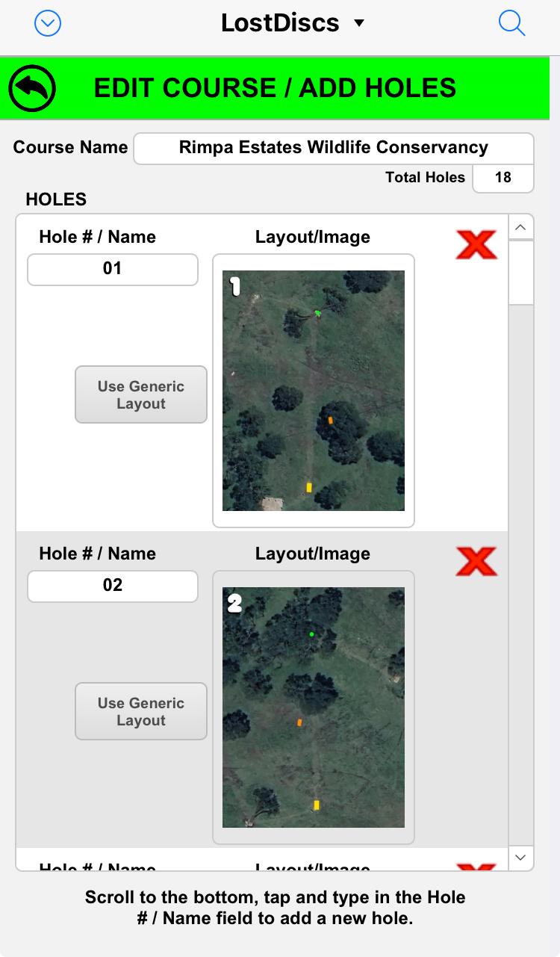Edit the Total Holes field
Screen dimensions: 560x957
point(503,178)
